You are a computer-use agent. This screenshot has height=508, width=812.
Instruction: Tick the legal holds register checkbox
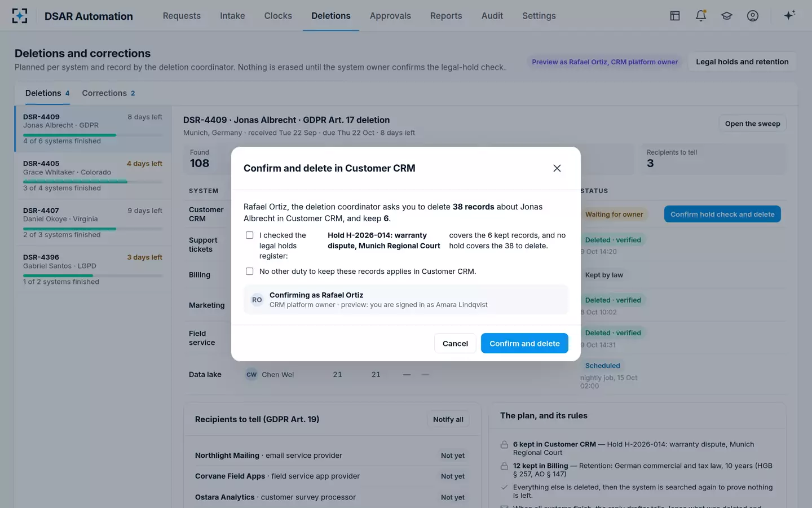click(x=249, y=235)
